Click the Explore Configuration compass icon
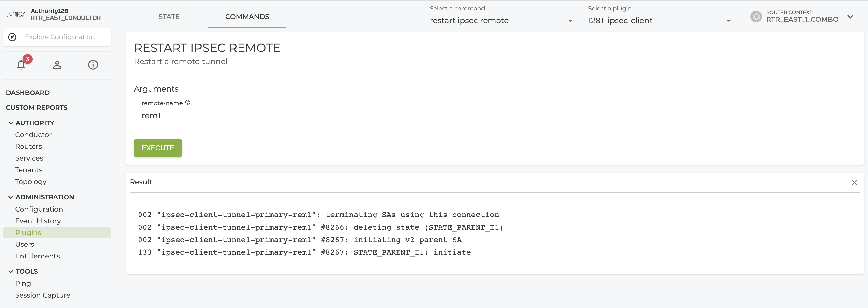Screen dimensions: 868x308 12,37
